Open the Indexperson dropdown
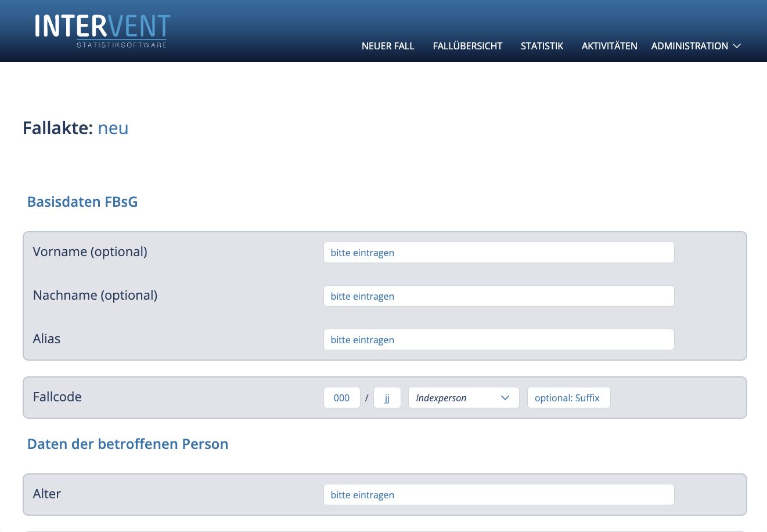Screen dimensions: 767x532 [x=464, y=398]
